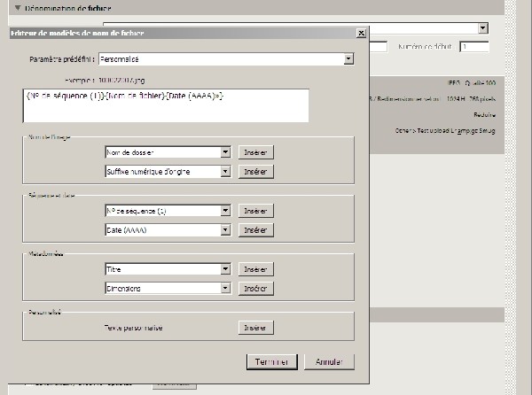The image size is (532, 395).
Task: Insert the Nom de dossier token
Action: click(x=255, y=152)
